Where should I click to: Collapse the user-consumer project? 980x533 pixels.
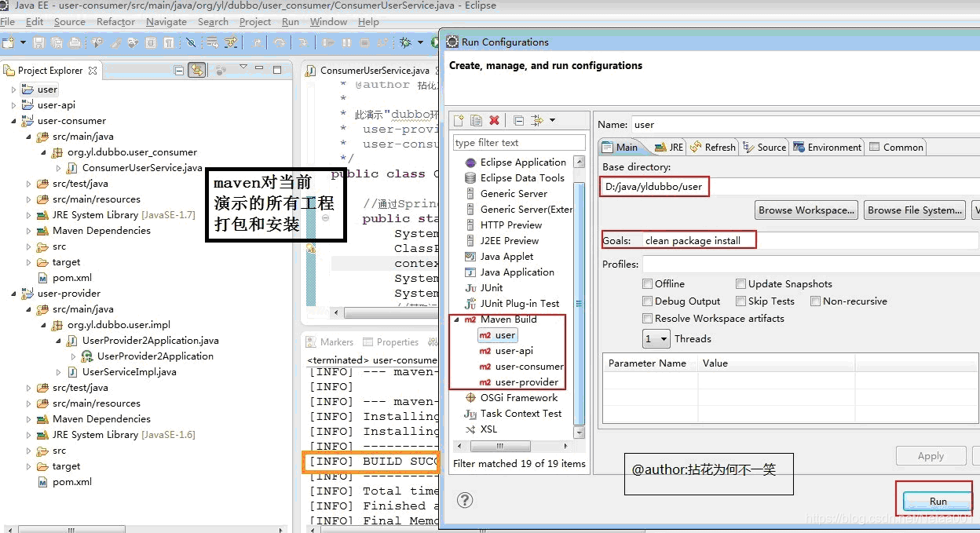coord(13,121)
